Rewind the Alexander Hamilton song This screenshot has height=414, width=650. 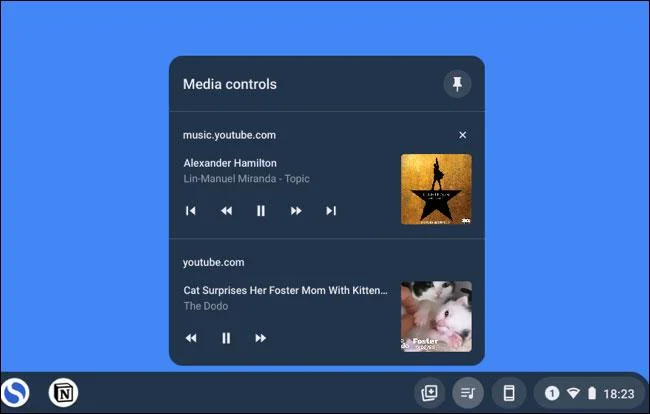226,211
